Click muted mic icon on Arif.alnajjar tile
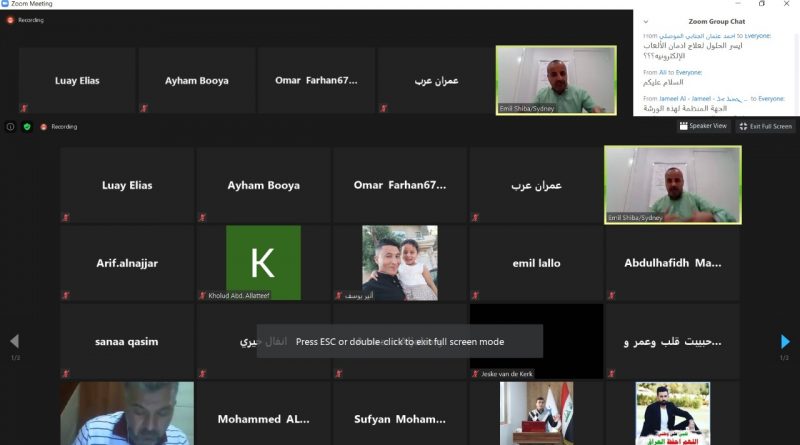The width and height of the screenshot is (800, 445). tap(66, 295)
